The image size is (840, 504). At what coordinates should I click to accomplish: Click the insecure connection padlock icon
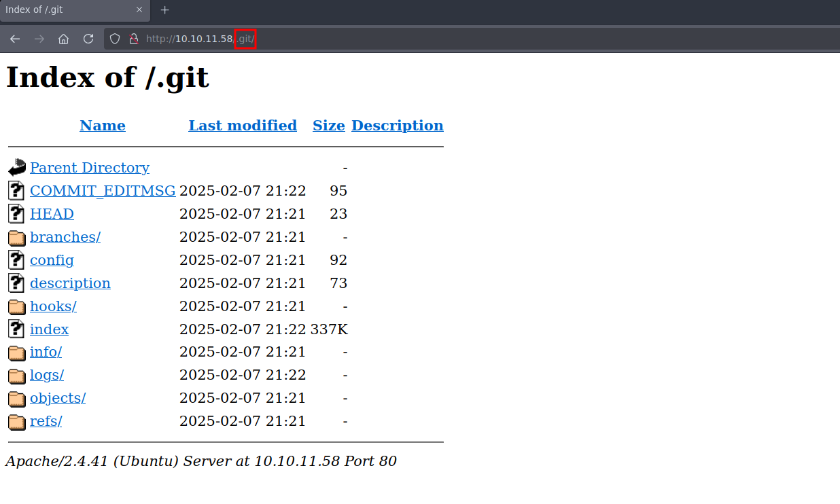coord(133,39)
